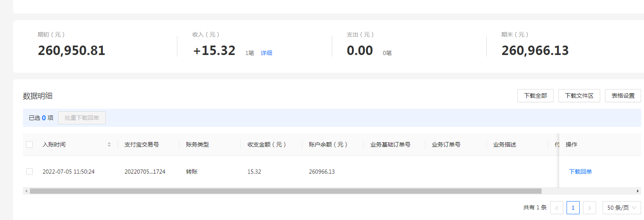Click the 支付宝交易号 column header
The width and height of the screenshot is (644, 220).
coord(142,144)
